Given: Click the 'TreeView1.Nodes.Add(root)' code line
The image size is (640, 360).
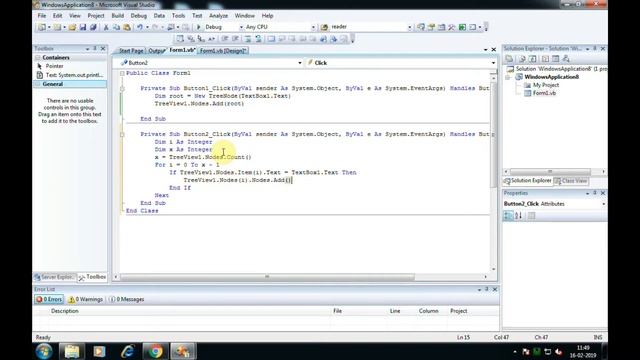Looking at the screenshot, I should (199, 104).
